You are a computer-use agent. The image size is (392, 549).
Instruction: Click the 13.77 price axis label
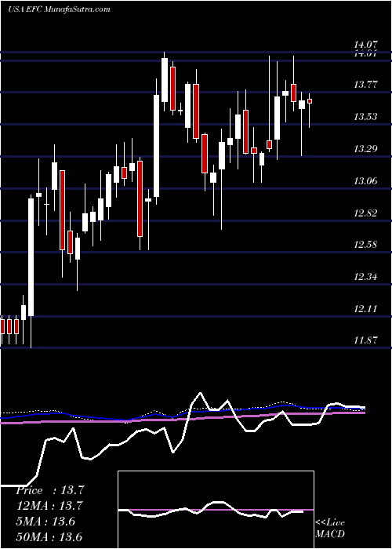(x=366, y=85)
